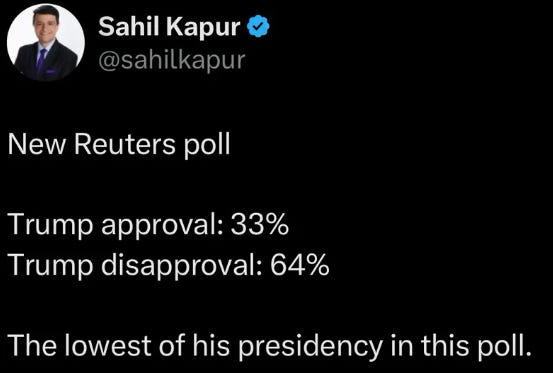Click the blue verified checkmark badge
Viewport: 553px width, 373px height.
click(259, 26)
